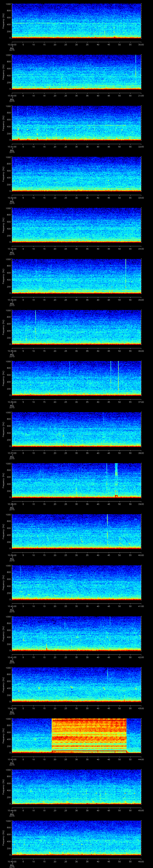The width and height of the screenshot is (153, 868).
Task: Click the 10:34:00 start time label
Action: 12,300
